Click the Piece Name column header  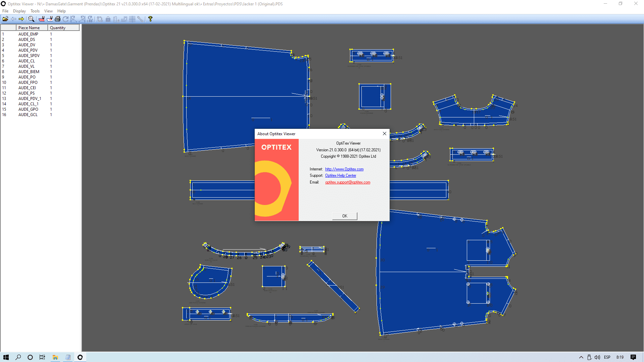click(x=29, y=28)
